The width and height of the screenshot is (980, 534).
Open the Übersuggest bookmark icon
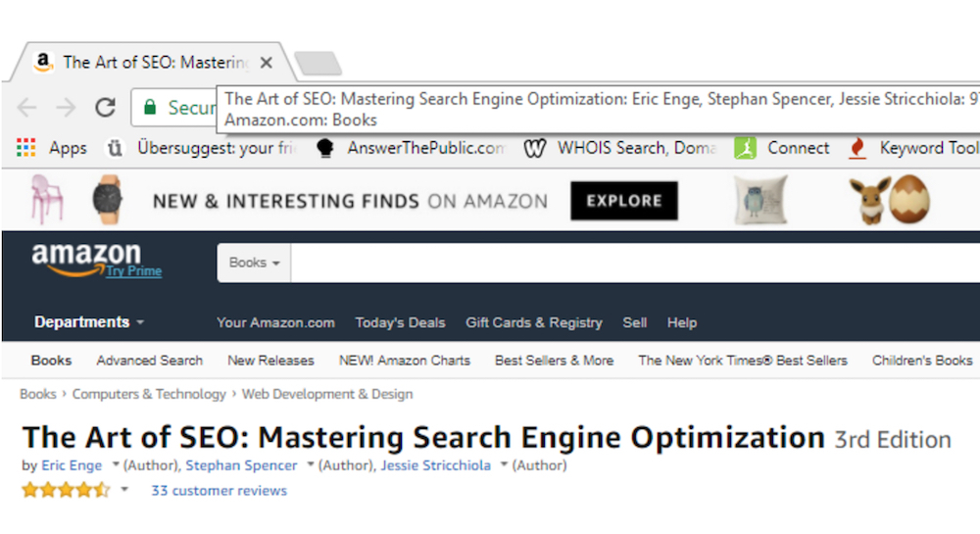click(x=115, y=148)
